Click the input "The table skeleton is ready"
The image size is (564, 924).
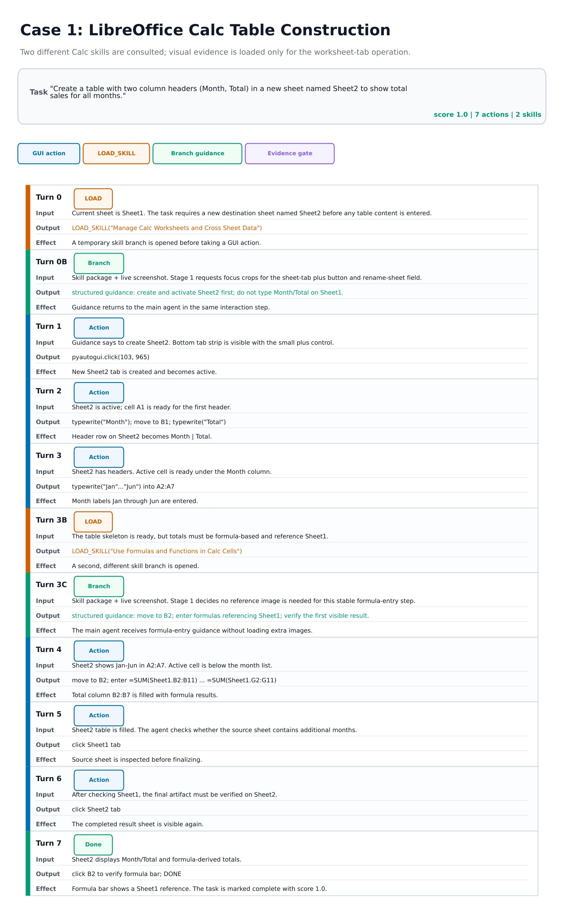200,536
